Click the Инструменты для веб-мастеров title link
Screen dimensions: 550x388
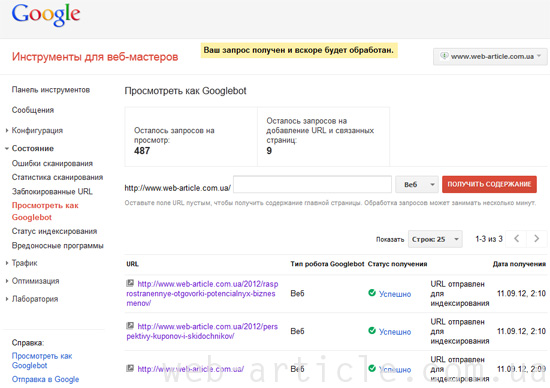coord(95,56)
